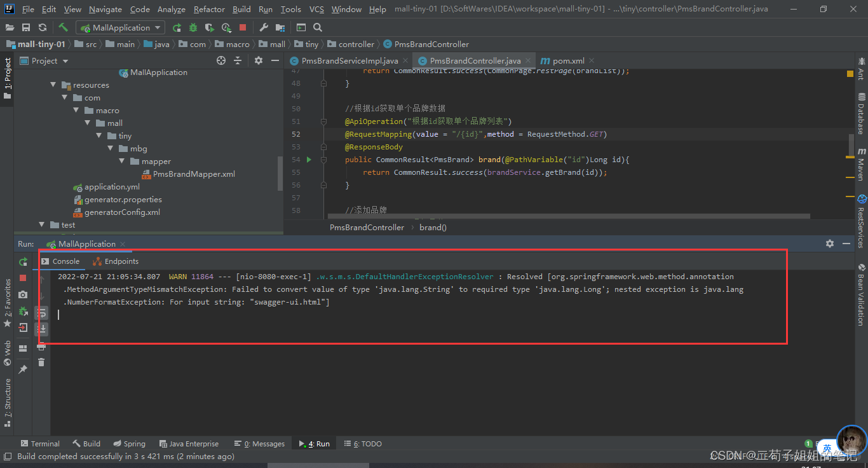The width and height of the screenshot is (868, 468).
Task: Toggle the RestServices tool window
Action: [862, 221]
